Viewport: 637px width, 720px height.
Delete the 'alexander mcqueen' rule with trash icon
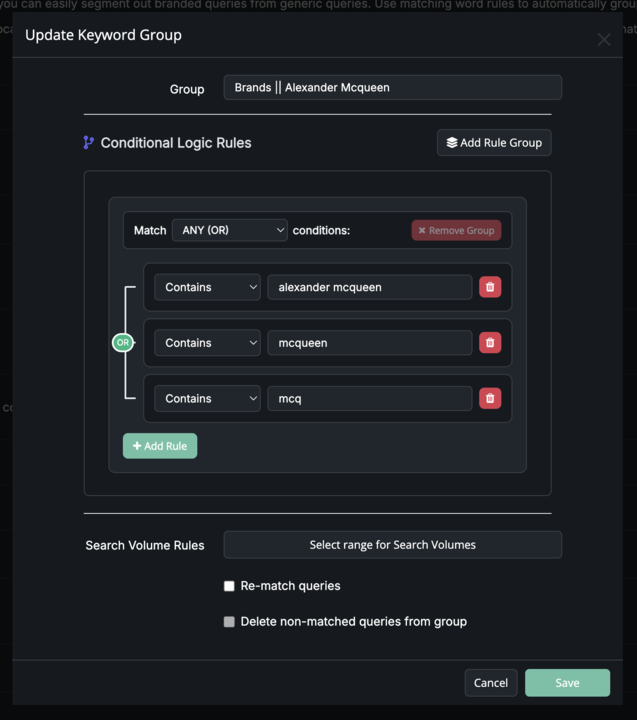pyautogui.click(x=489, y=287)
